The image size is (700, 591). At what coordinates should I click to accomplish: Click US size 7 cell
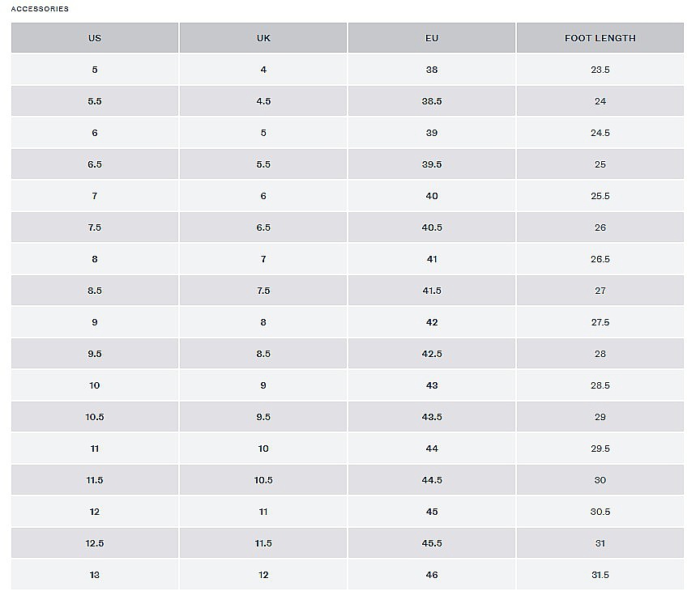(x=95, y=196)
